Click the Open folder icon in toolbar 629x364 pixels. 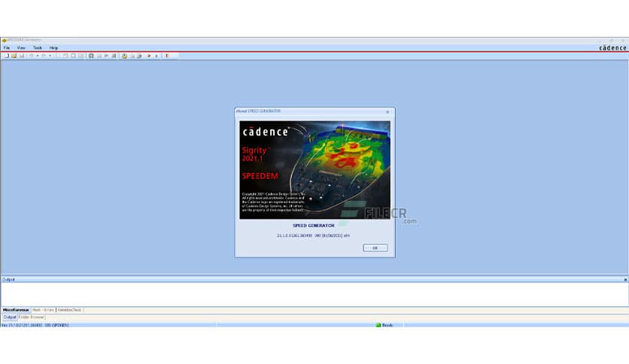[14, 56]
